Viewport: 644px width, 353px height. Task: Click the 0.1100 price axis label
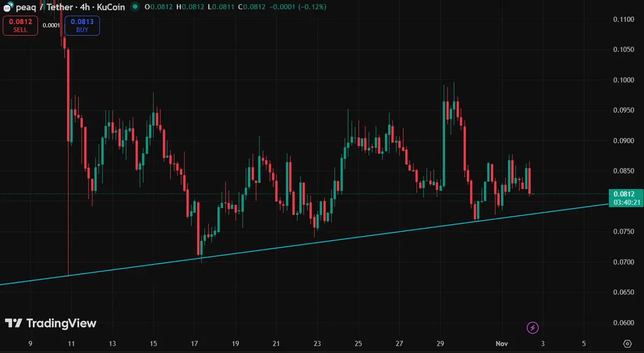[624, 19]
